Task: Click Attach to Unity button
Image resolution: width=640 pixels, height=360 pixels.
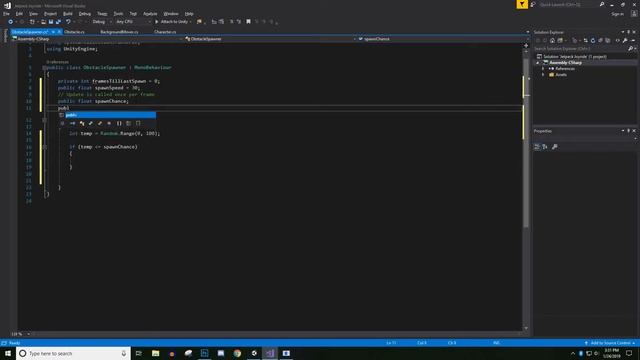Action: (173, 22)
